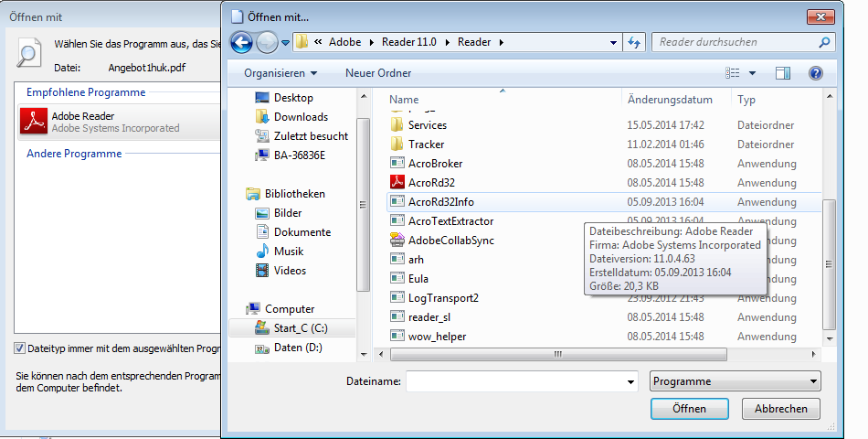
Task: Select Start_C (C:) drive
Action: point(291,328)
